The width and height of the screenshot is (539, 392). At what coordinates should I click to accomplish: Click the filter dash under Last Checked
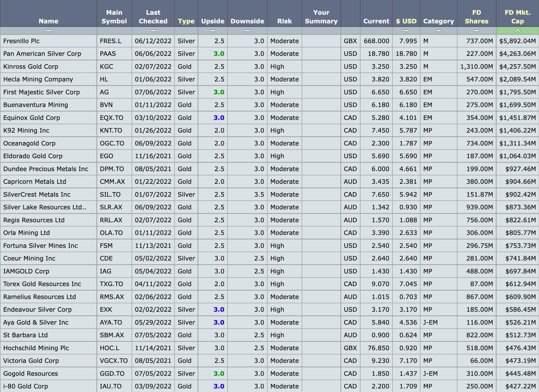pos(153,31)
